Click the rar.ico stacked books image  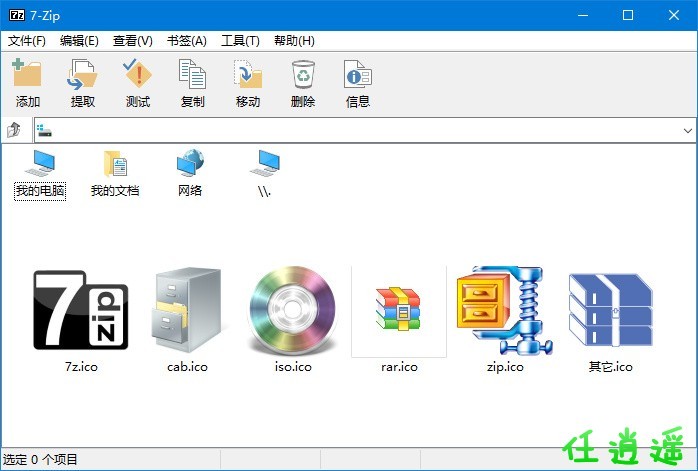click(x=398, y=309)
